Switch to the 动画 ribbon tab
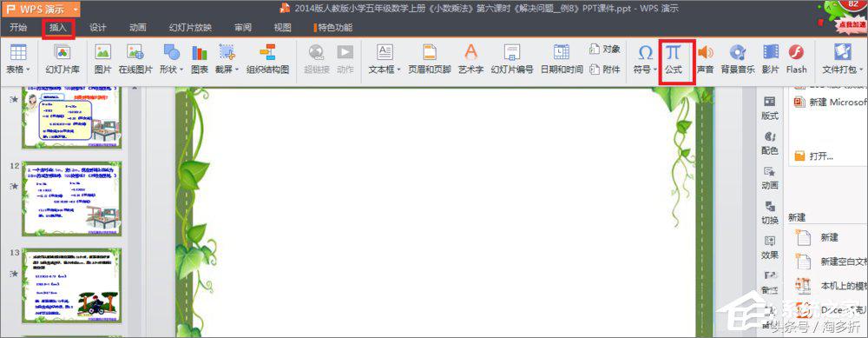868x338 pixels. pyautogui.click(x=137, y=27)
